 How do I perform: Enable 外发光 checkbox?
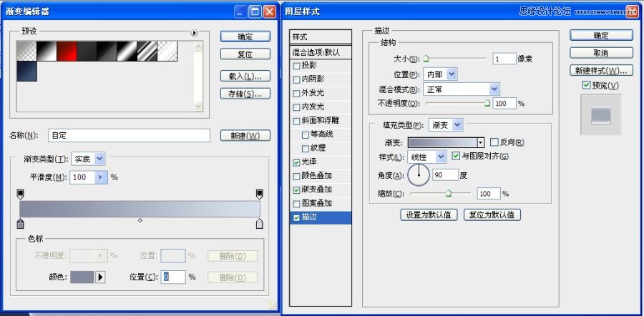pyautogui.click(x=296, y=94)
